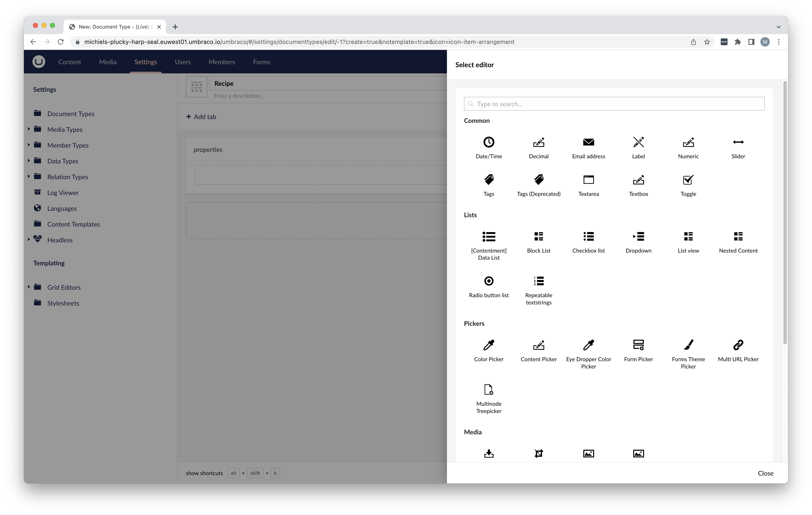Expand the Headless tree item
The image size is (812, 515).
point(28,240)
